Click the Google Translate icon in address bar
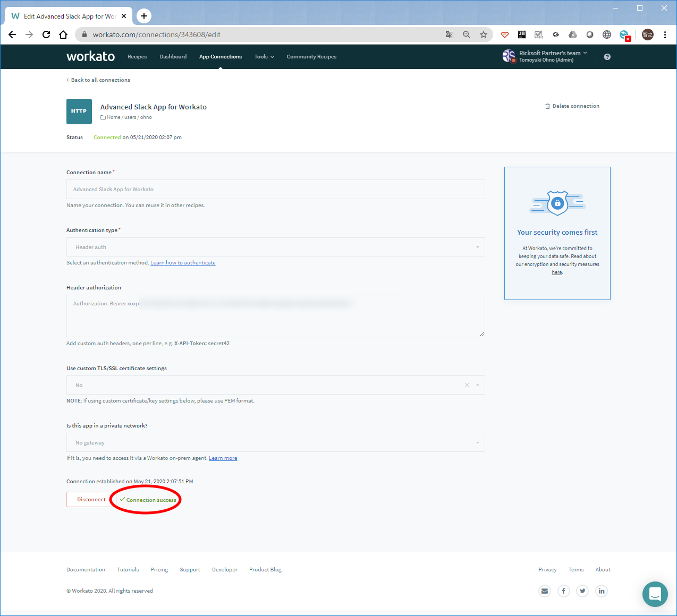The width and height of the screenshot is (677, 616). coord(450,35)
